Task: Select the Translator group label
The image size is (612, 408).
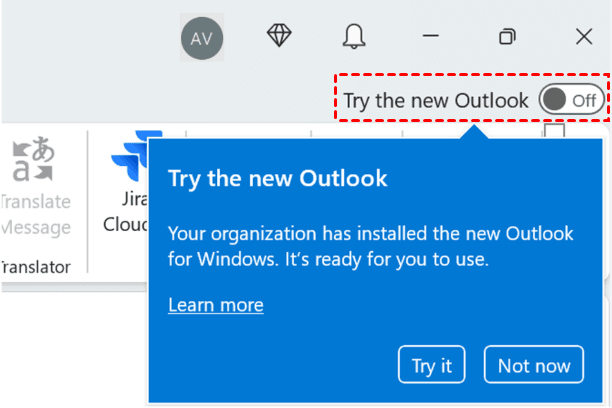Action: pos(36,267)
